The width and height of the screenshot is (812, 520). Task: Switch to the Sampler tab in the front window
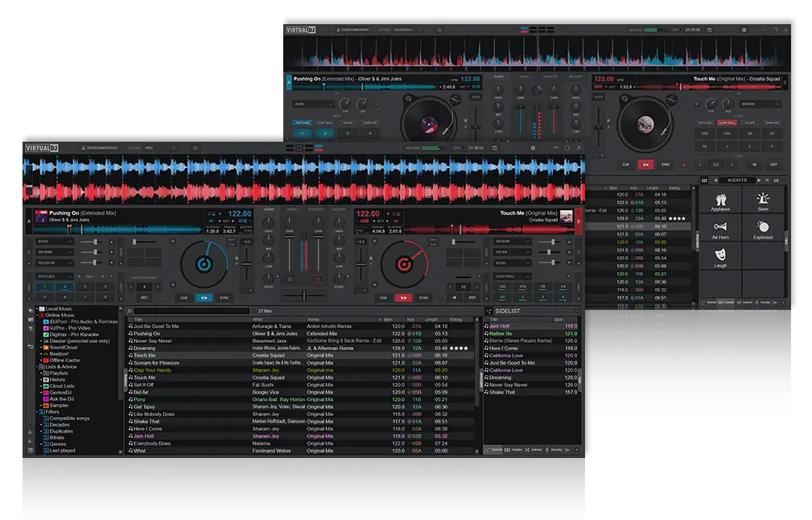513,449
